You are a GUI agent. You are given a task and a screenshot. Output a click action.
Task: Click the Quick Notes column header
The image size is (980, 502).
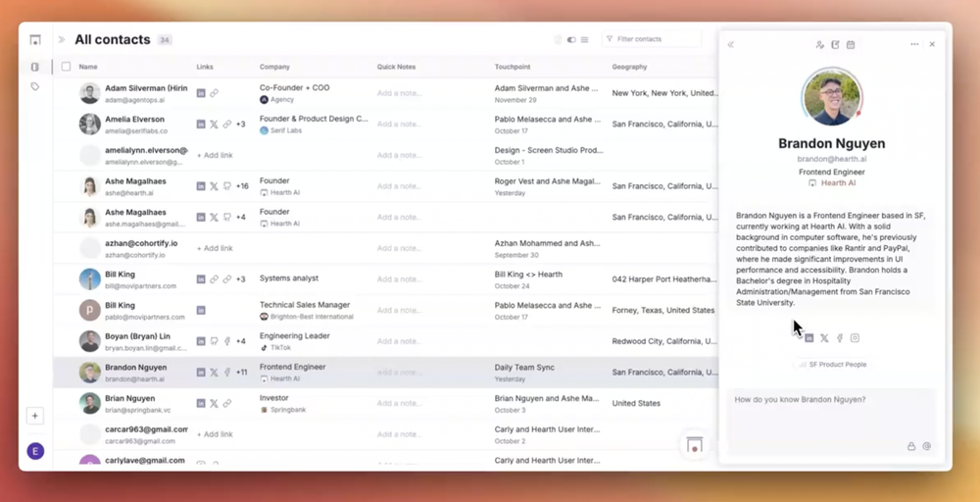[396, 67]
